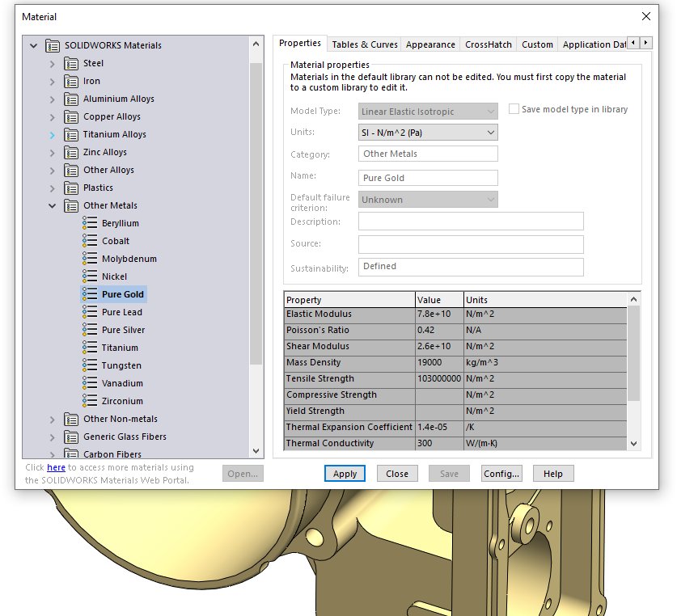677x616 pixels.
Task: Click the Iron category icon
Action: coord(71,81)
